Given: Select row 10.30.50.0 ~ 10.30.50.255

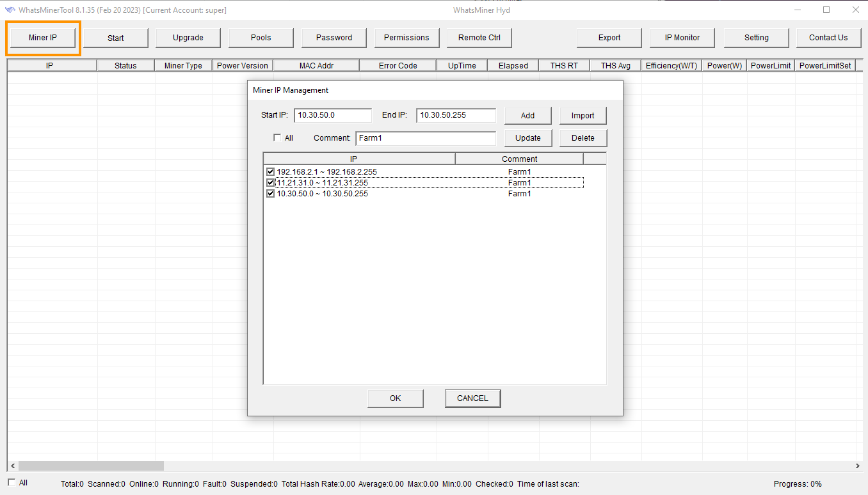Looking at the screenshot, I should pyautogui.click(x=424, y=194).
